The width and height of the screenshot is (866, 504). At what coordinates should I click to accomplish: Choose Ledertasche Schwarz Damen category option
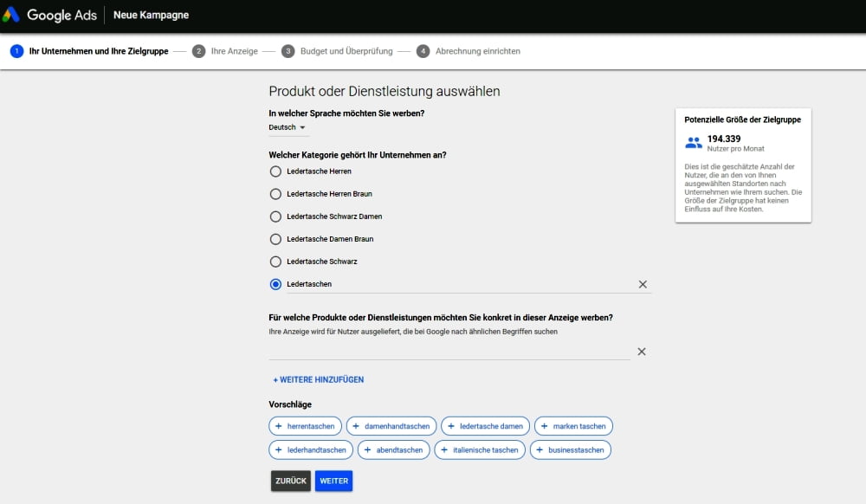click(275, 217)
